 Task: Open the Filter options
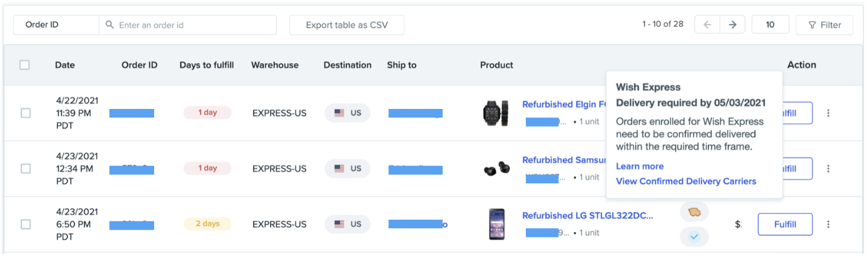[824, 25]
